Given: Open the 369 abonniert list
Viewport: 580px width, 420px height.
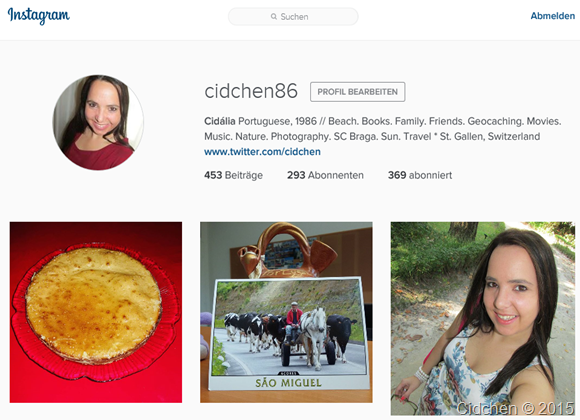Looking at the screenshot, I should click(x=420, y=175).
